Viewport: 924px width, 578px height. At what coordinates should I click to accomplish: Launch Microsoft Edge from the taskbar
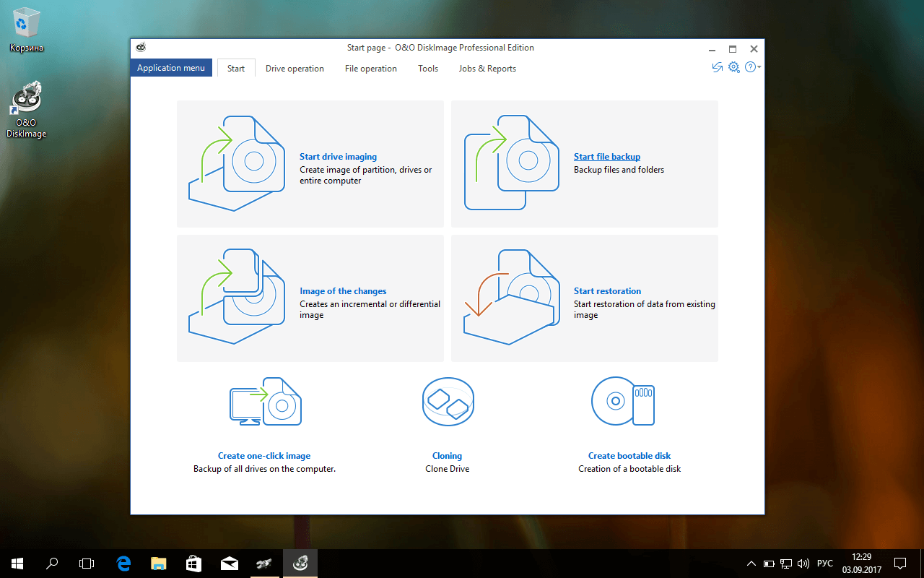click(x=123, y=563)
